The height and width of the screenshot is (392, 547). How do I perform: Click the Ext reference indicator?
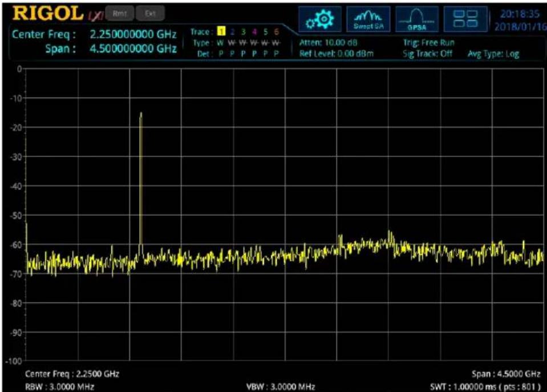coord(150,14)
